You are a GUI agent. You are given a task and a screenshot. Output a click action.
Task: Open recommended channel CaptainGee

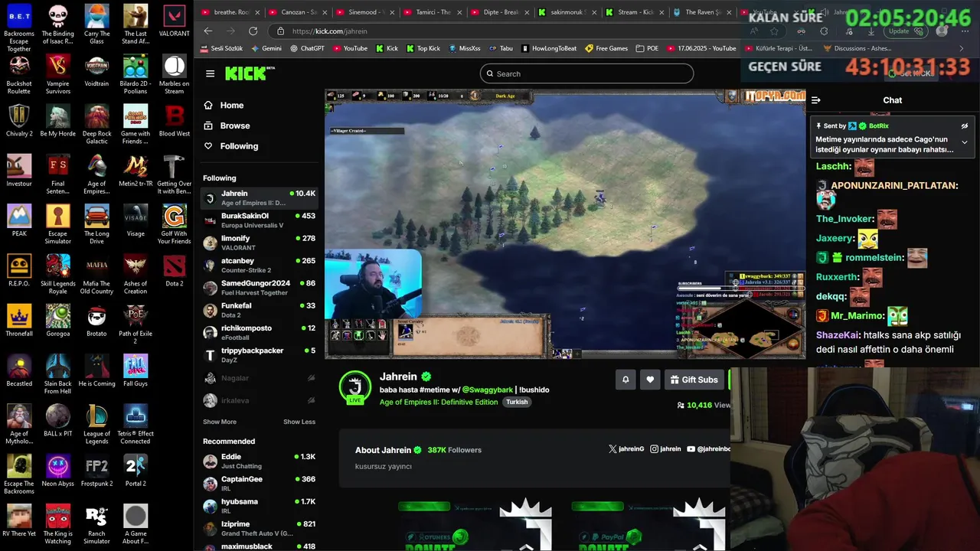click(259, 483)
